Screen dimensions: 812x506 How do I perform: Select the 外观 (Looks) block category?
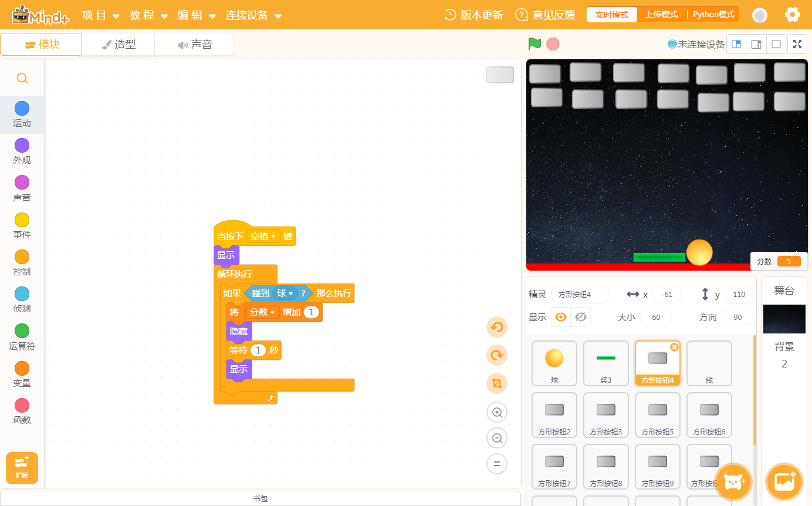point(22,151)
